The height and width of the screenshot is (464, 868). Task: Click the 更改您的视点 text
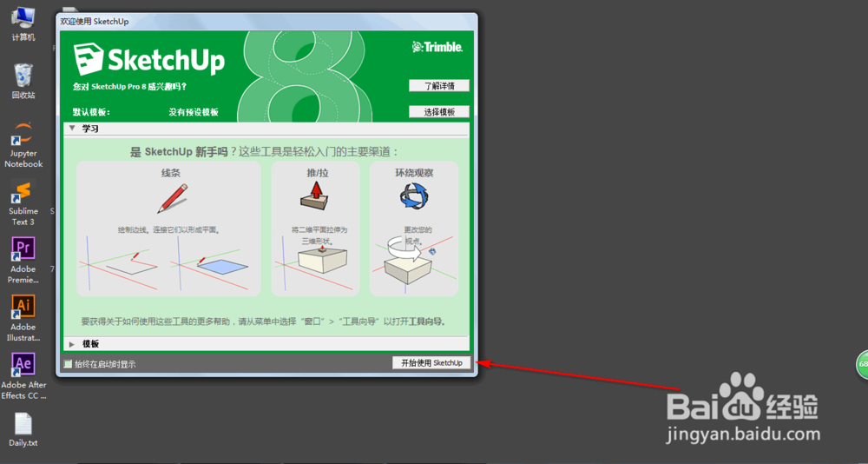[x=418, y=235]
